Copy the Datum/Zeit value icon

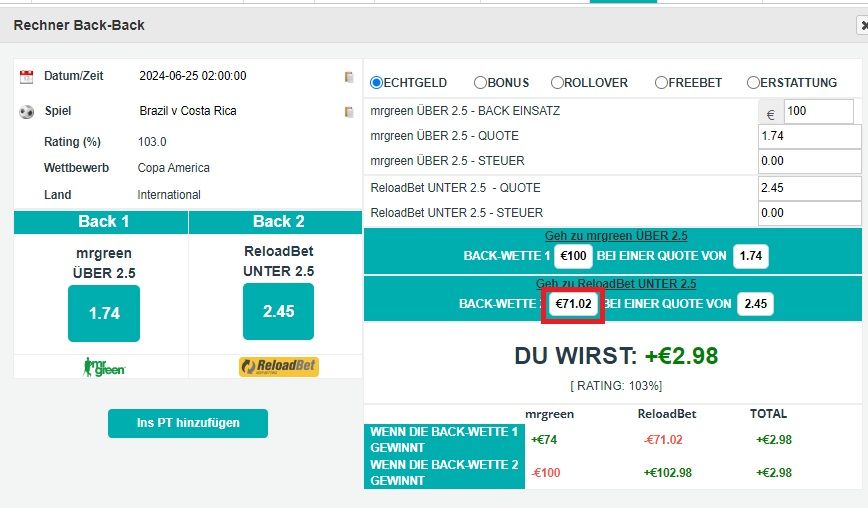click(349, 77)
